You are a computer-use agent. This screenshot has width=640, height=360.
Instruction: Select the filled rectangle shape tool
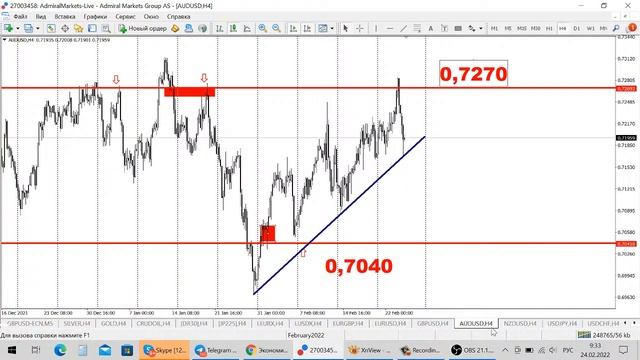(x=458, y=28)
